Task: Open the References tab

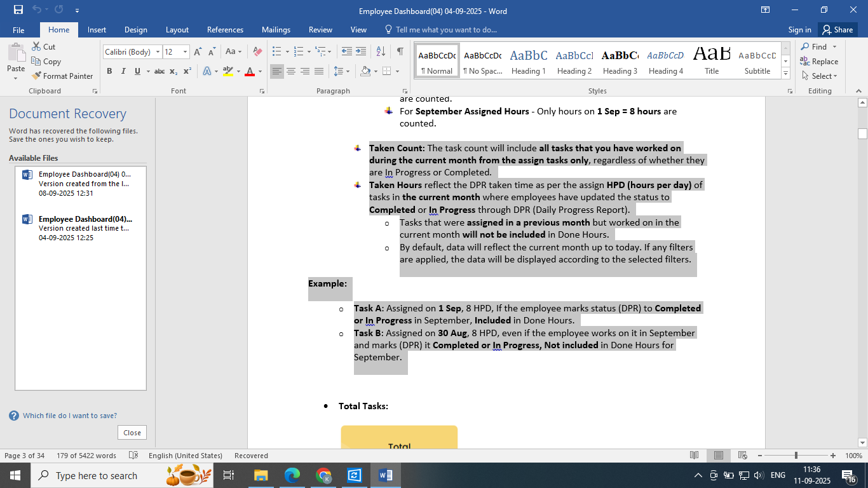Action: click(225, 30)
